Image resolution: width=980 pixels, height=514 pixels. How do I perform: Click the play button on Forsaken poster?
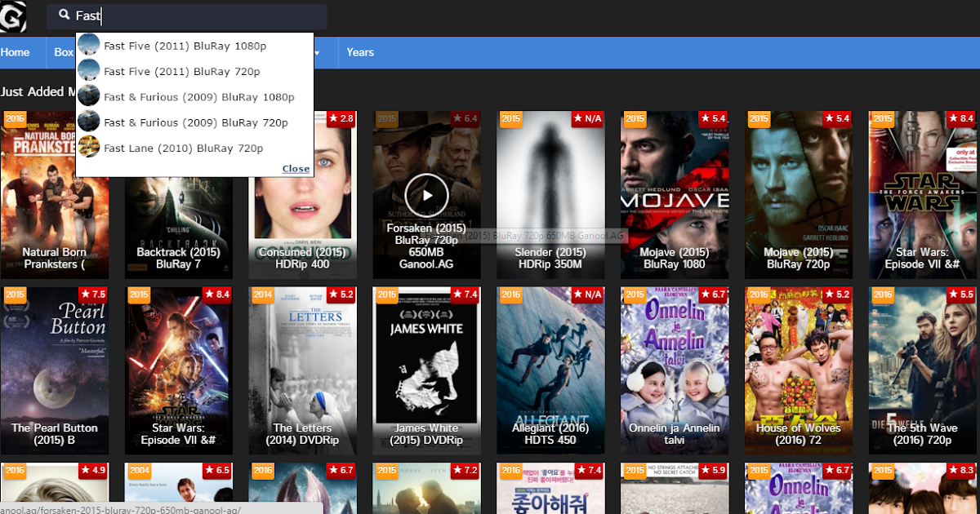click(426, 195)
